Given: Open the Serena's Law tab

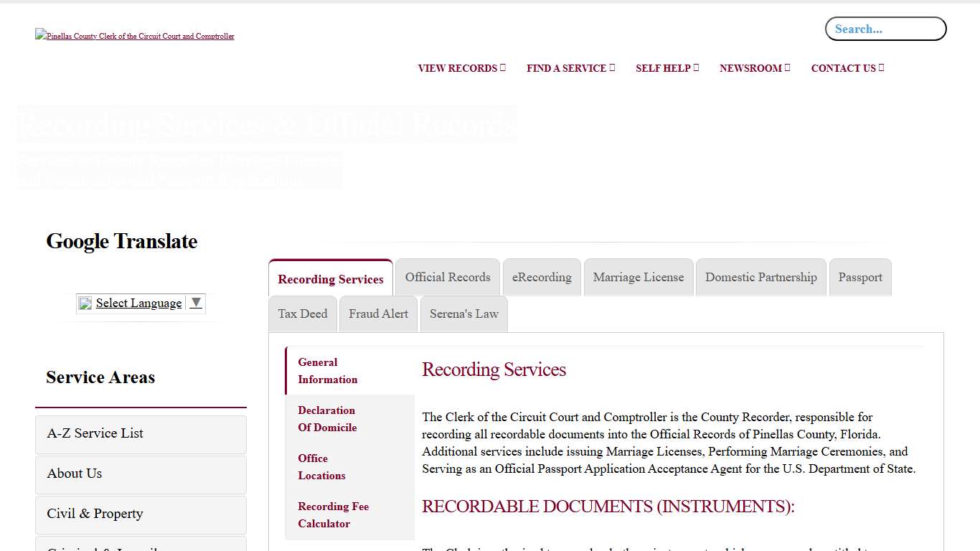Looking at the screenshot, I should click(x=463, y=314).
